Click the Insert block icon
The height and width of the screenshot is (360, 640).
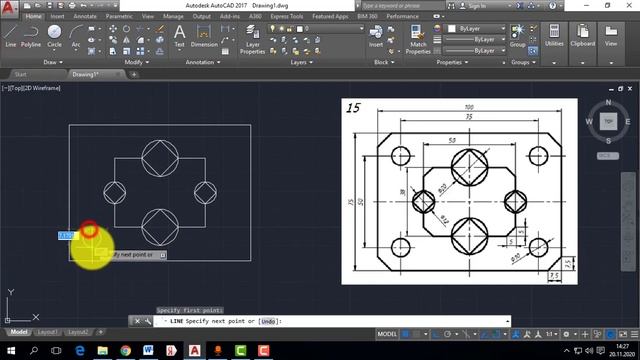(376, 36)
